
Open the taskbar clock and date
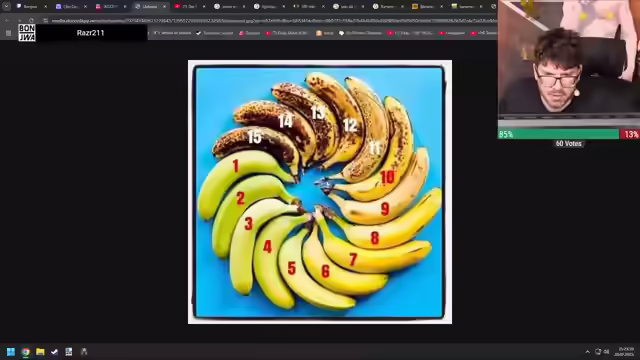pyautogui.click(x=625, y=351)
